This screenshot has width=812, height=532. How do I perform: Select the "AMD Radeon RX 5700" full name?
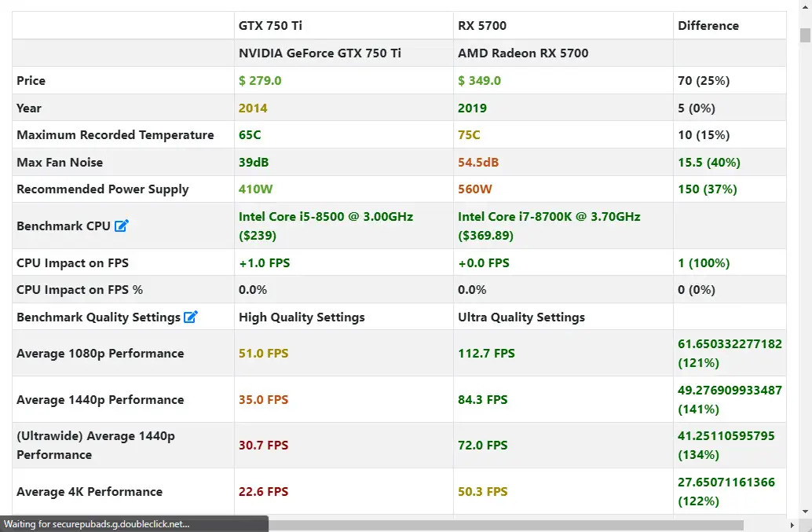coord(523,53)
